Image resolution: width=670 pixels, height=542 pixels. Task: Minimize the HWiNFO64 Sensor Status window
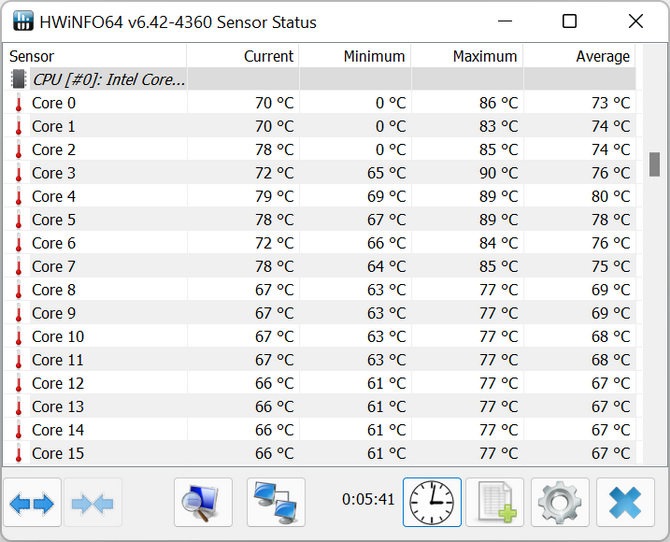click(505, 21)
